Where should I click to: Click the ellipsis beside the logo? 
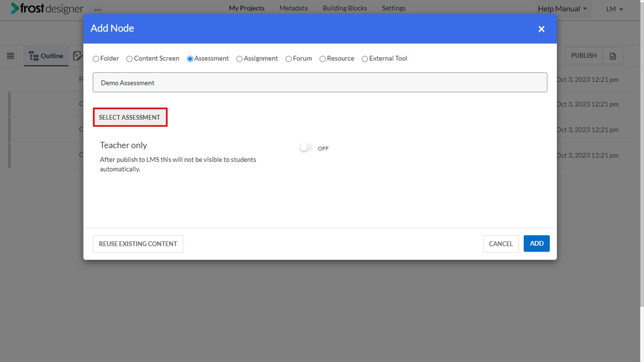pos(98,10)
